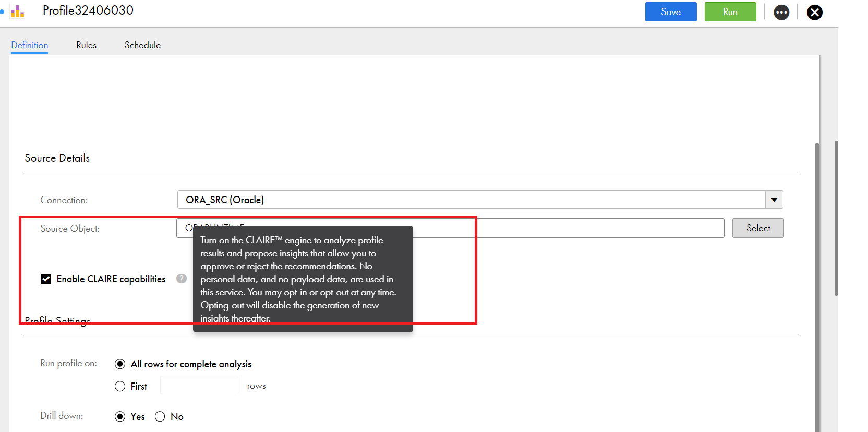
Task: Select All rows for complete analysis
Action: (x=120, y=364)
